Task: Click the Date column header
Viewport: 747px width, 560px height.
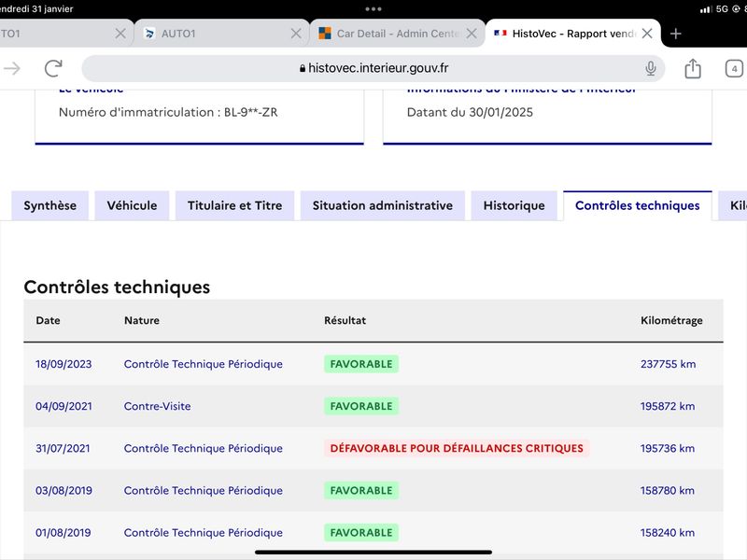Action: 49,320
